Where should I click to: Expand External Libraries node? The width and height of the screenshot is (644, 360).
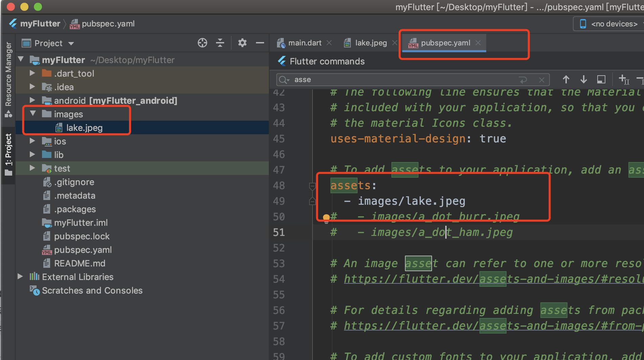coord(20,276)
